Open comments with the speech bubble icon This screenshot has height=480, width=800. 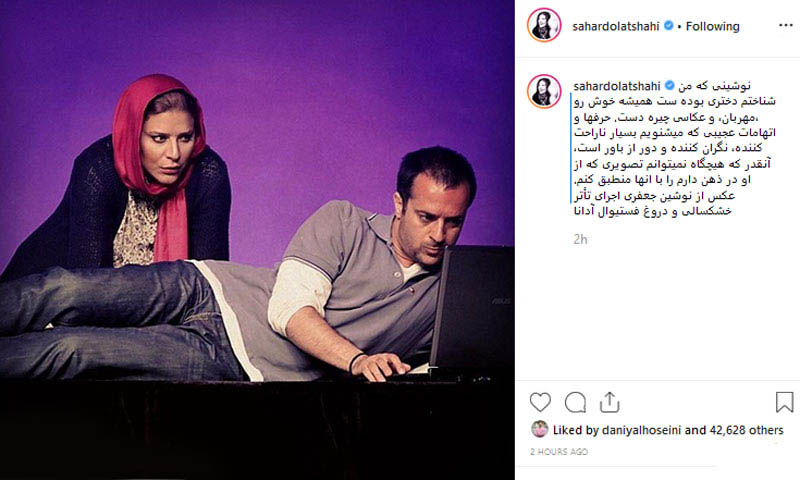pyautogui.click(x=575, y=402)
